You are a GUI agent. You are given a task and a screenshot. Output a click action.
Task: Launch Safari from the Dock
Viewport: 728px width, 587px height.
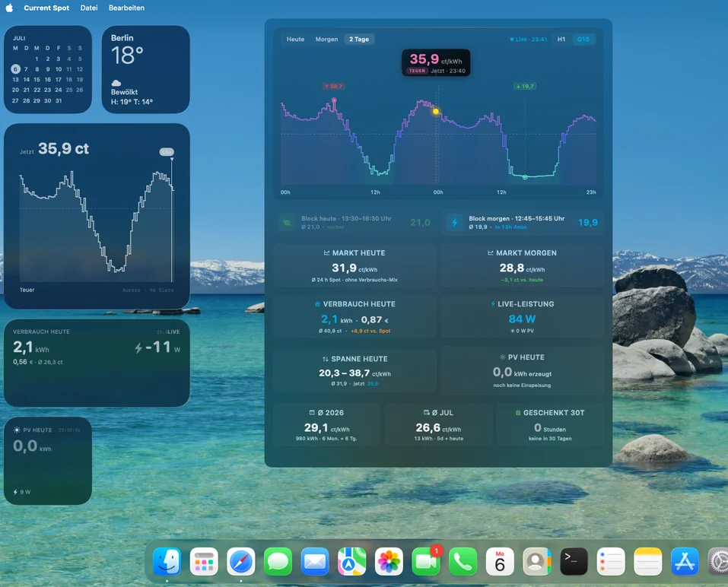[241, 561]
